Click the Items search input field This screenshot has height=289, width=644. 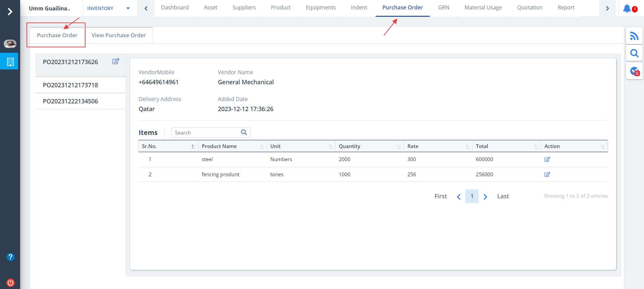coord(206,133)
